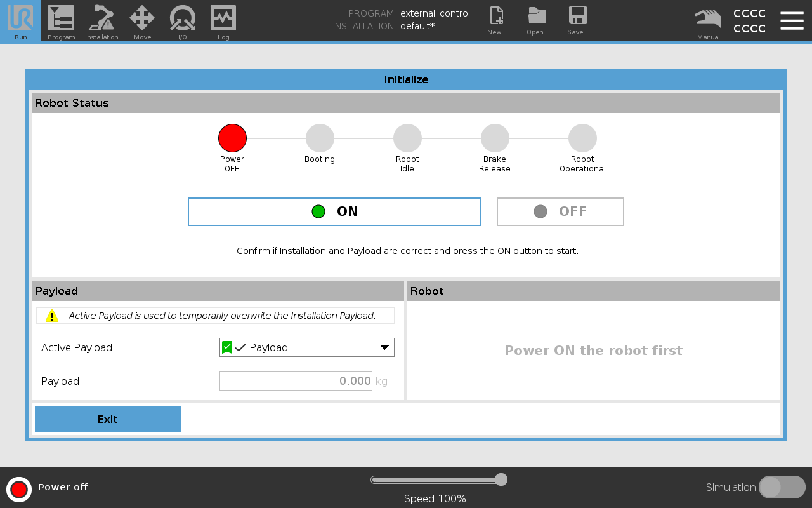Click the red Power off status indicator
The height and width of the screenshot is (508, 812).
19,489
